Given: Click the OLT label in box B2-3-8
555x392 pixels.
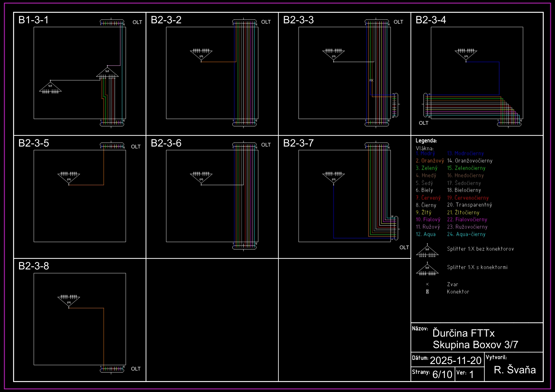Looking at the screenshot, I should click(x=136, y=369).
